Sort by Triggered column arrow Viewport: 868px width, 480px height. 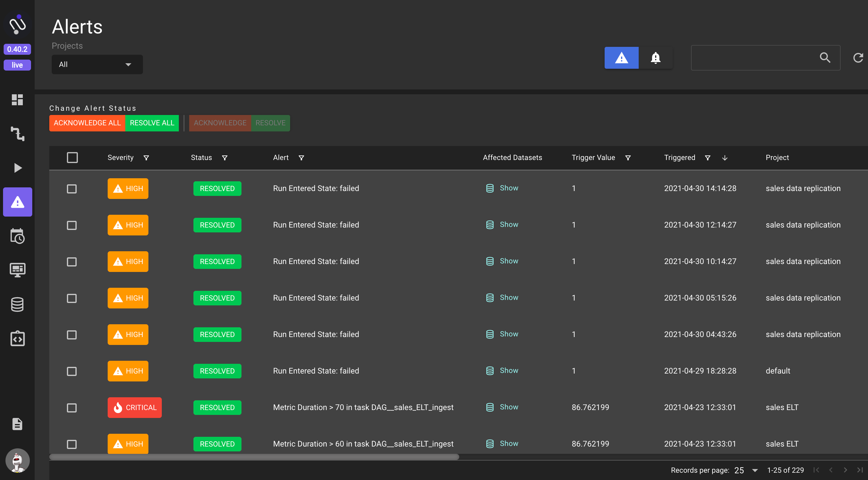[x=725, y=158]
